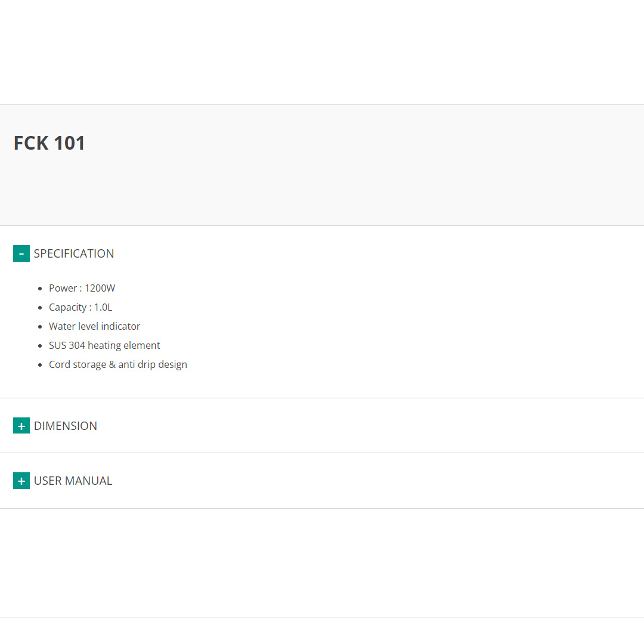Expand USER MANUAL with its plus icon
Viewport: 644px width, 644px height.
21,481
